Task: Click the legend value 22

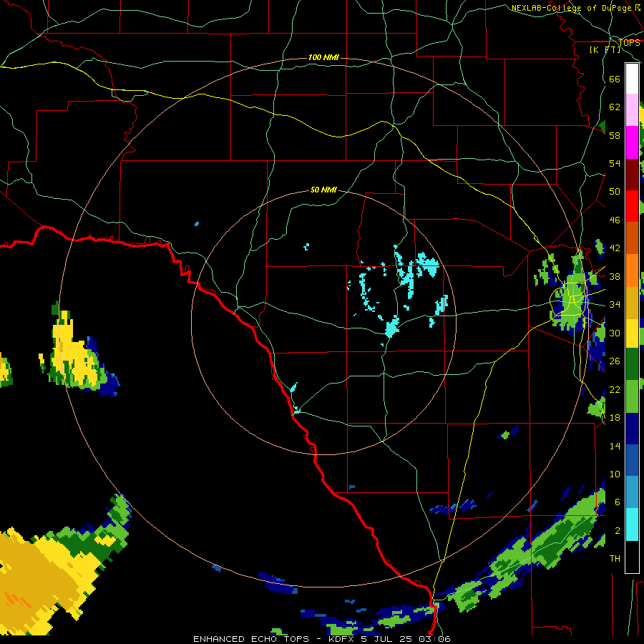Action: [x=615, y=390]
